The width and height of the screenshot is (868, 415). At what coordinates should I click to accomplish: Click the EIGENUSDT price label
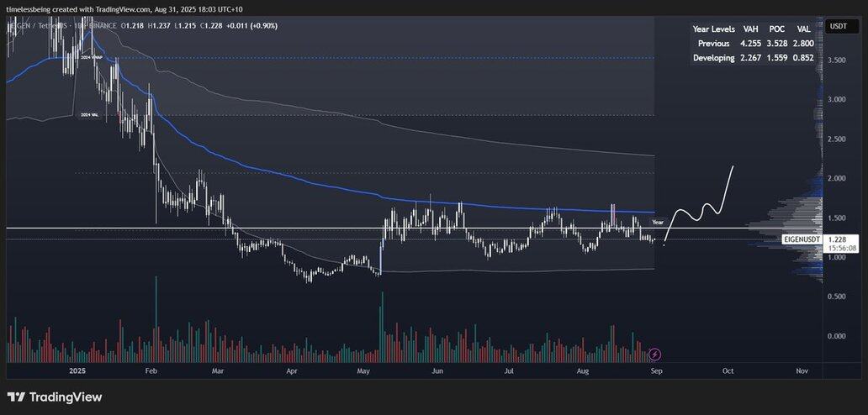pos(802,239)
